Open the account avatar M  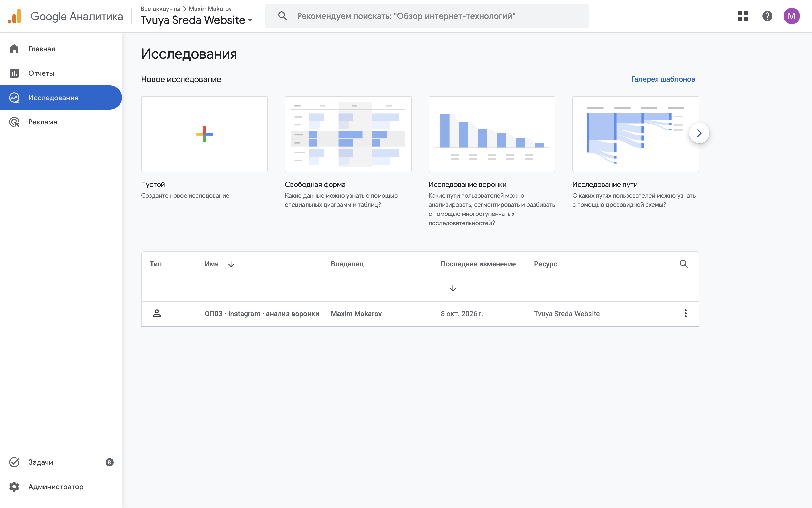click(x=791, y=16)
